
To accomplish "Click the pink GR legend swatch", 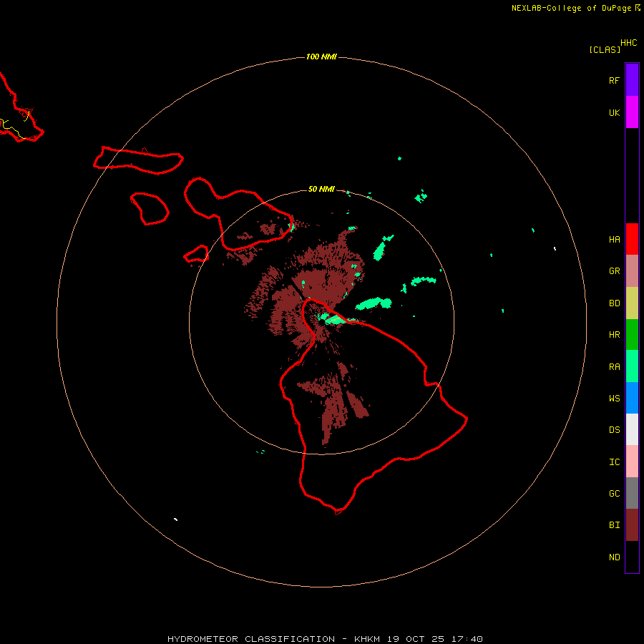I will click(632, 271).
